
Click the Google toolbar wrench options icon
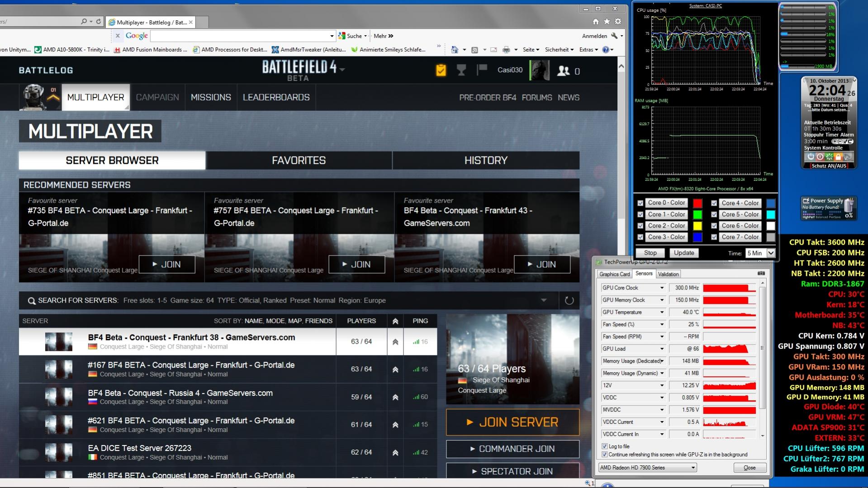(x=614, y=36)
